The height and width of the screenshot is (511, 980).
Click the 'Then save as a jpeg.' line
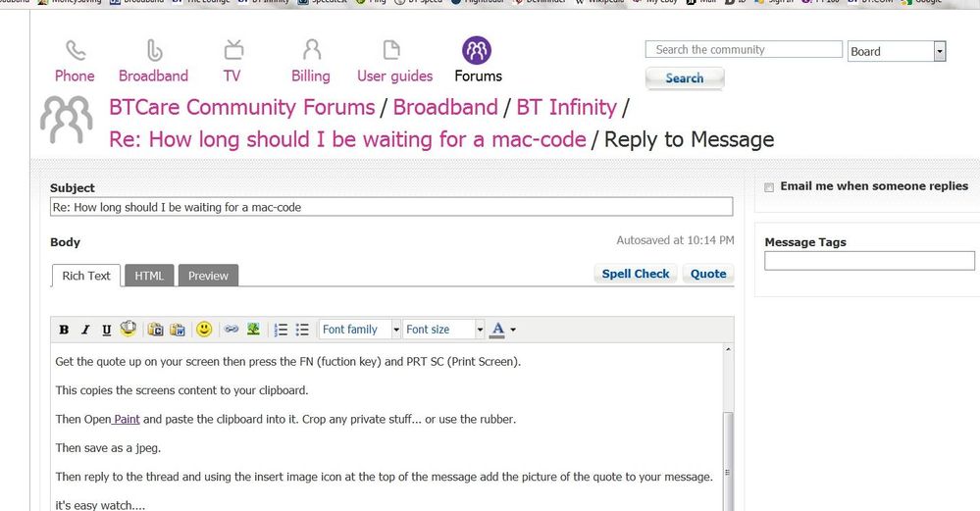[108, 448]
